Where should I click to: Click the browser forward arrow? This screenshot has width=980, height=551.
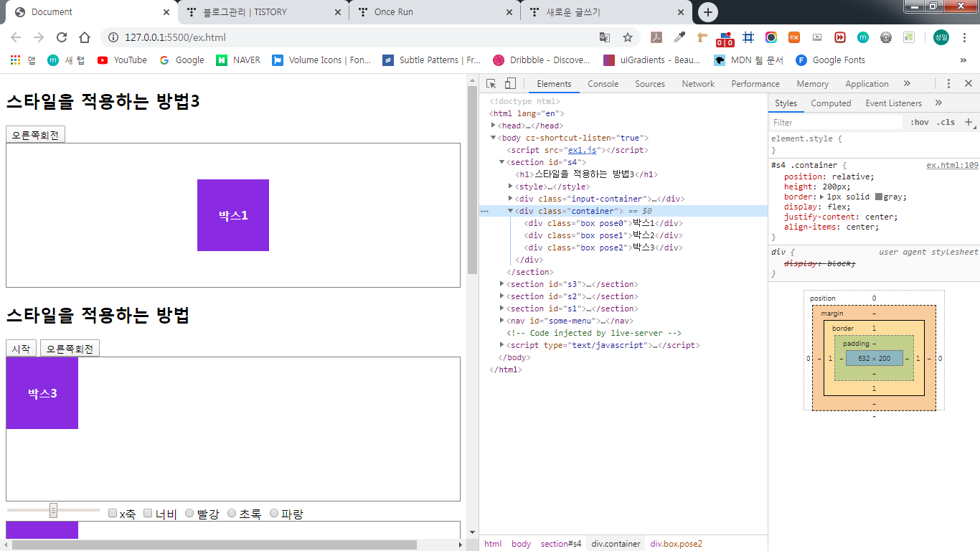coord(39,37)
